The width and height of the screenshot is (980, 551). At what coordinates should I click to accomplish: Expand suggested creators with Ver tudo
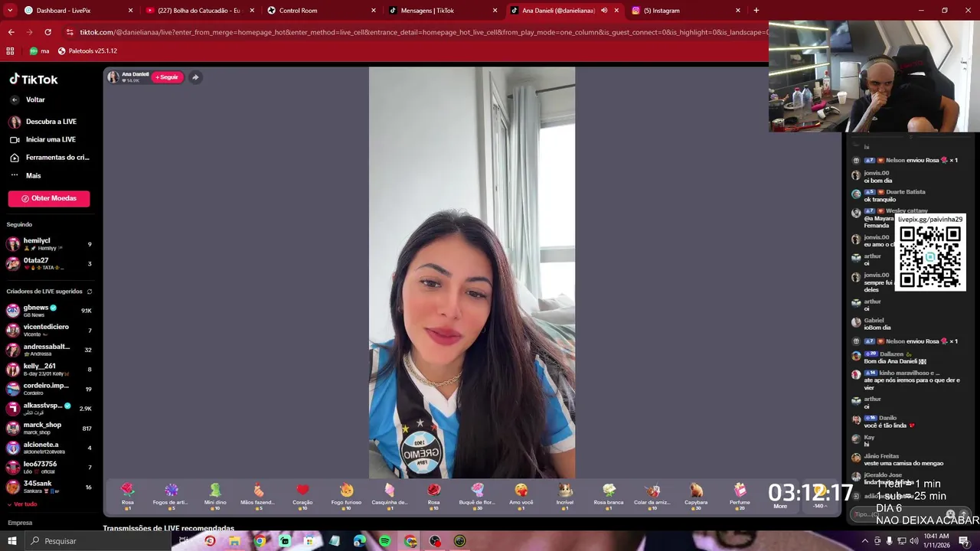pyautogui.click(x=22, y=504)
